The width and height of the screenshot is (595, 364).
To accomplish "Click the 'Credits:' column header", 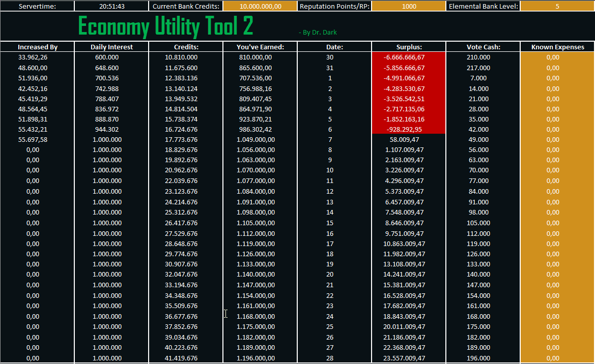I will pos(186,47).
